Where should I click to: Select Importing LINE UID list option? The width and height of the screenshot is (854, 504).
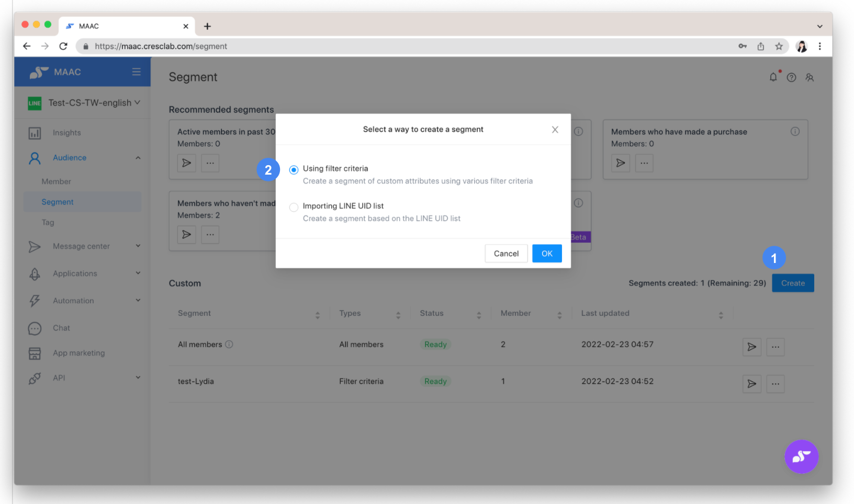coord(294,207)
